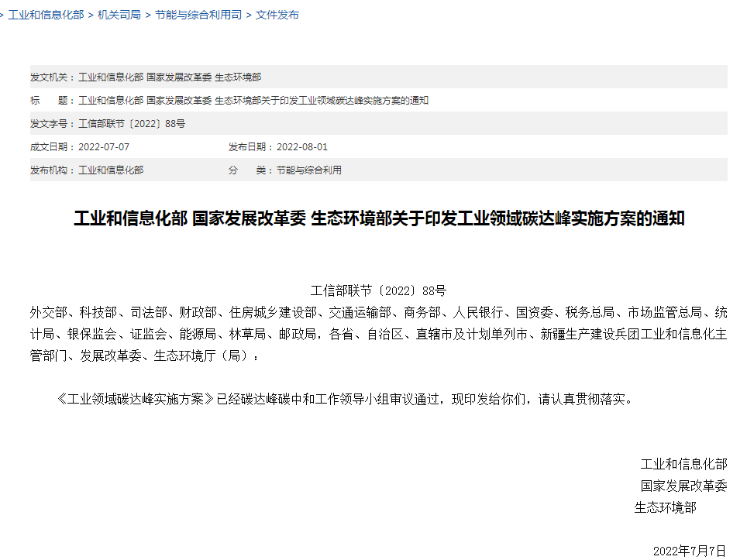Navigate to 文件发布 breadcrumb link
Screen dimensions: 747x560
tap(277, 15)
